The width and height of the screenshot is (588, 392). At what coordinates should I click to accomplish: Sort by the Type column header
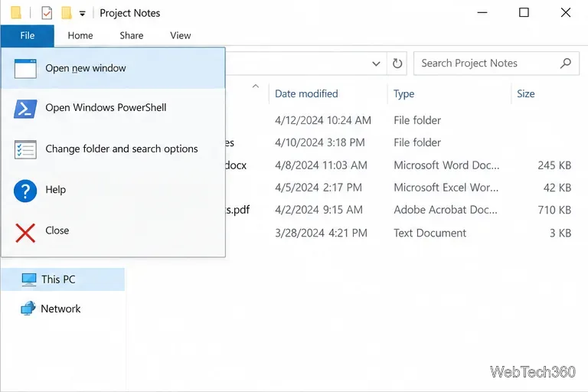coord(404,93)
